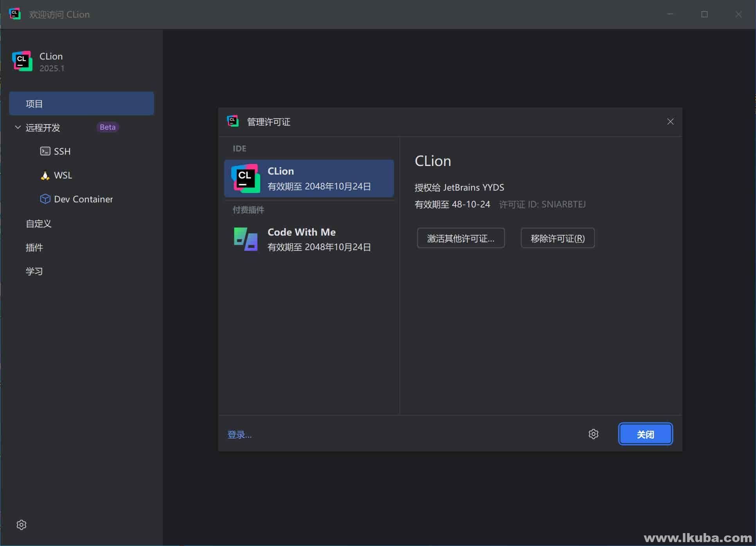
Task: Click the CLion 2025.1 version label
Action: pyautogui.click(x=52, y=68)
